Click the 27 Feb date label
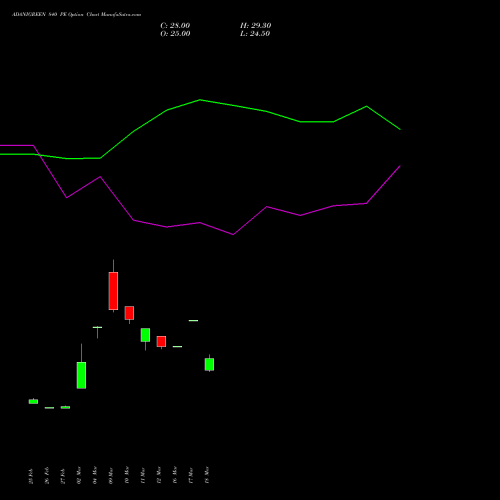The height and width of the screenshot is (500, 500). (x=63, y=476)
